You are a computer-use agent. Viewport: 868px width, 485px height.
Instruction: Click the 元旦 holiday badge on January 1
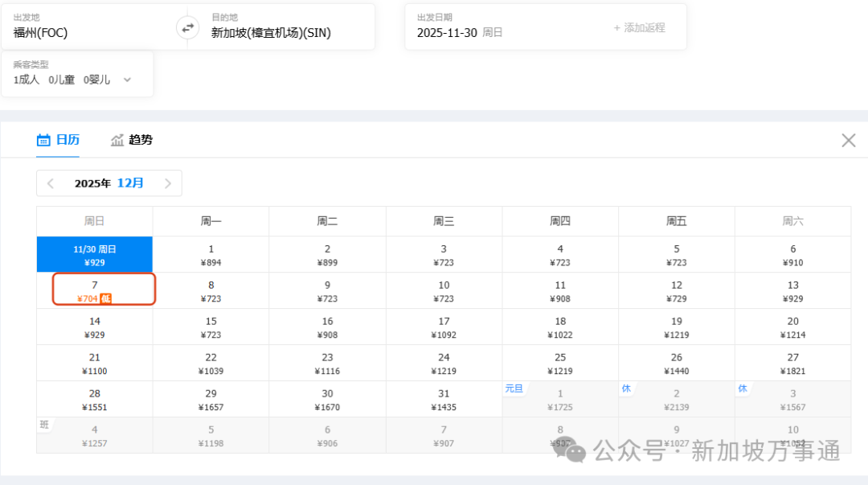click(x=514, y=388)
